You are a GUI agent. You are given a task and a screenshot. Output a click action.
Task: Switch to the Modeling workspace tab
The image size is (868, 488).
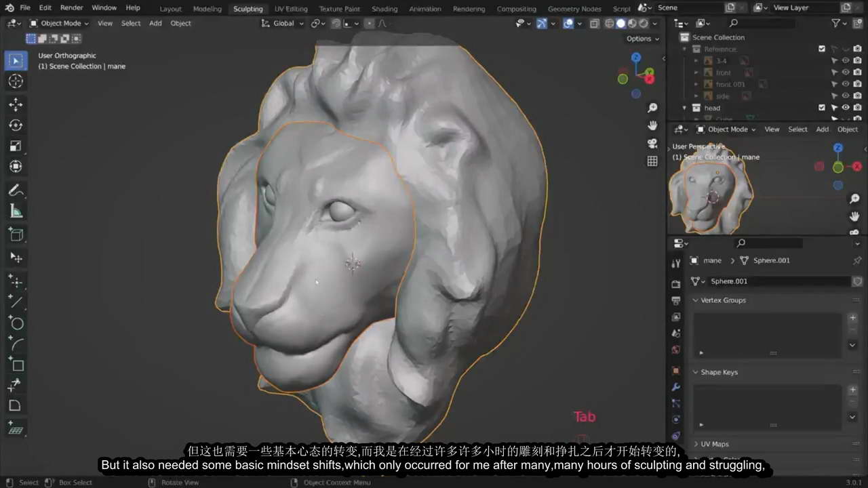tap(207, 9)
